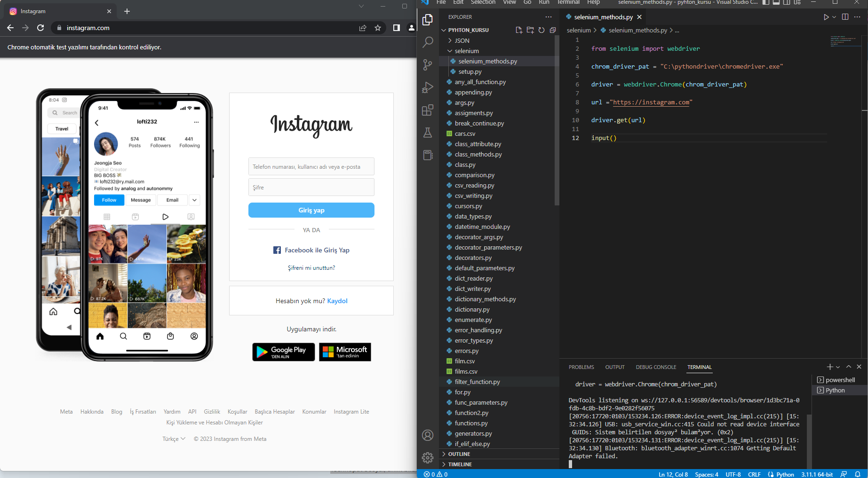868x478 pixels.
Task: Click the share page icon in Chrome address bar
Action: click(363, 28)
